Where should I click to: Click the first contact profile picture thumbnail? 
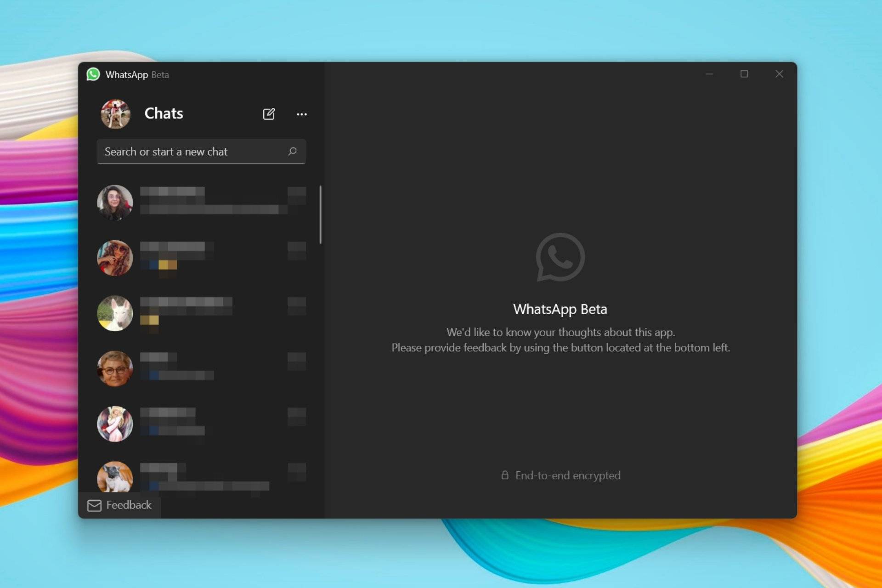click(115, 202)
